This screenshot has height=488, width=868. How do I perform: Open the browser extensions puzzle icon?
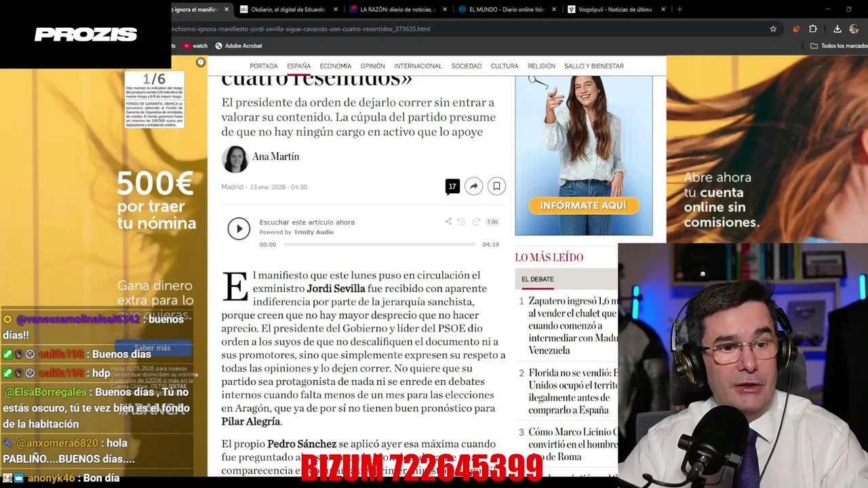(813, 29)
